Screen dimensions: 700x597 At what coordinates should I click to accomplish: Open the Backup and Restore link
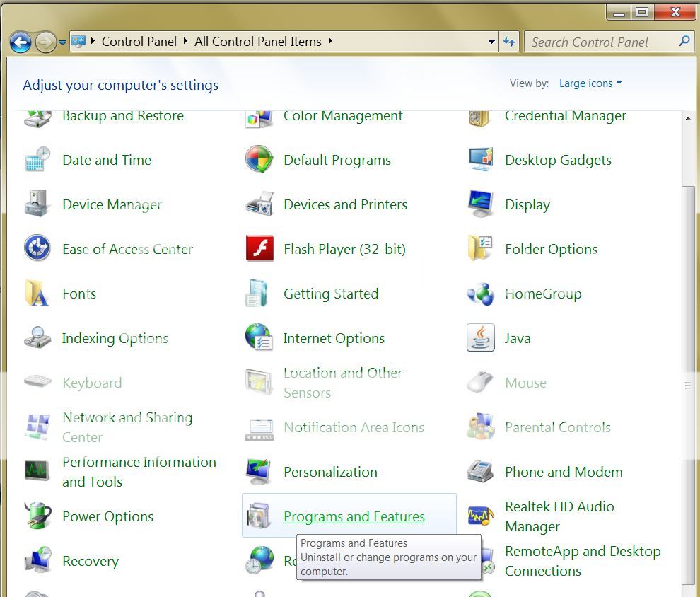tap(123, 115)
